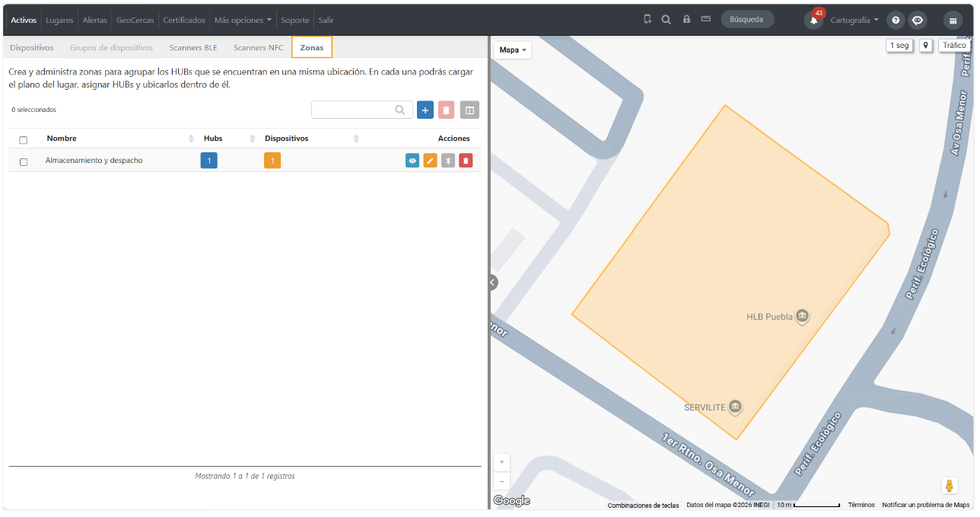
Task: Sort the table by Dispositivos column
Action: click(x=311, y=139)
